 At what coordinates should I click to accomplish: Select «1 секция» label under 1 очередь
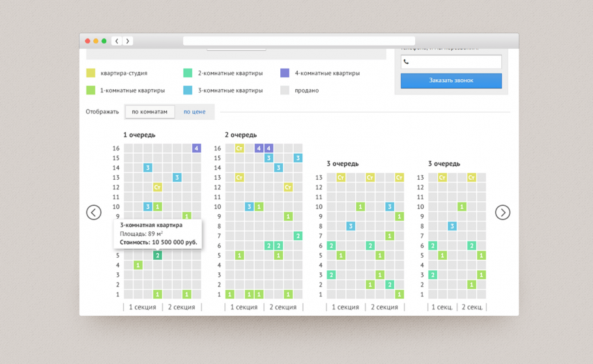[142, 307]
